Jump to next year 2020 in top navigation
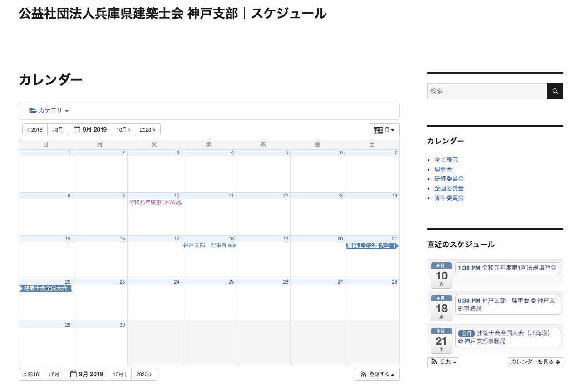 pyautogui.click(x=148, y=130)
